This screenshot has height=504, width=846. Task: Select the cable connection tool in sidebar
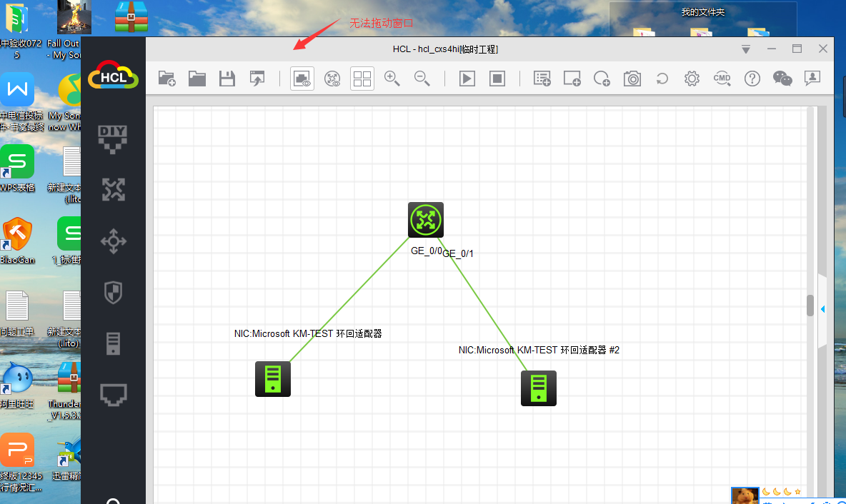(114, 395)
